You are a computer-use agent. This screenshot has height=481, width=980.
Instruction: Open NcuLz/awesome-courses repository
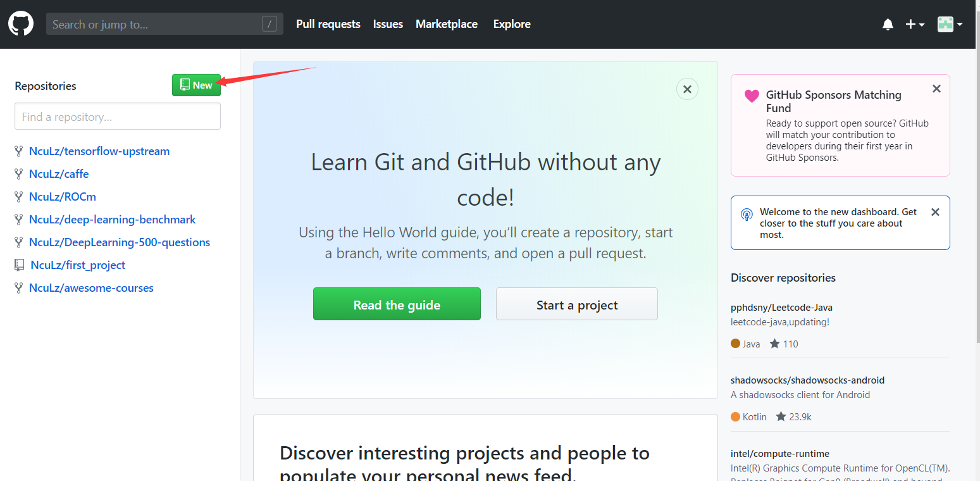[91, 288]
